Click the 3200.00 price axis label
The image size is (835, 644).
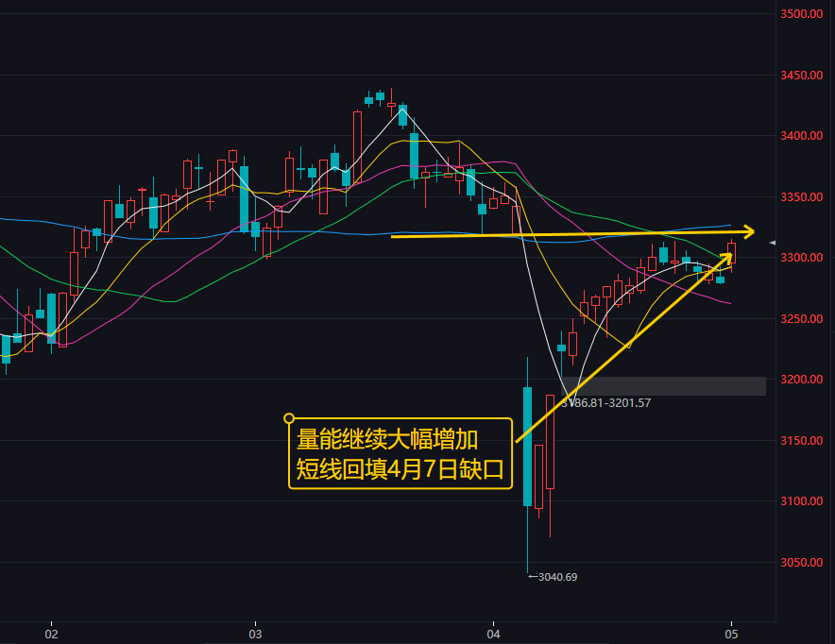[801, 380]
